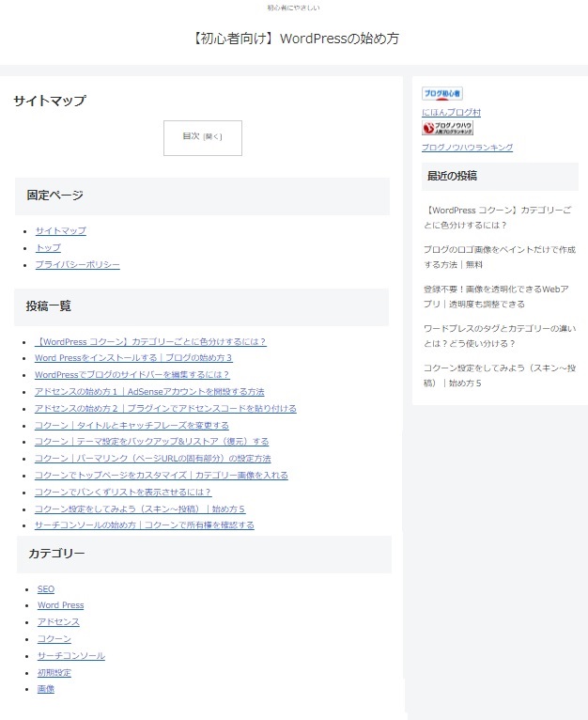The image size is (588, 720).
Task: Open recent post コクーン設定をしてみよう in sidebar
Action: tap(500, 376)
